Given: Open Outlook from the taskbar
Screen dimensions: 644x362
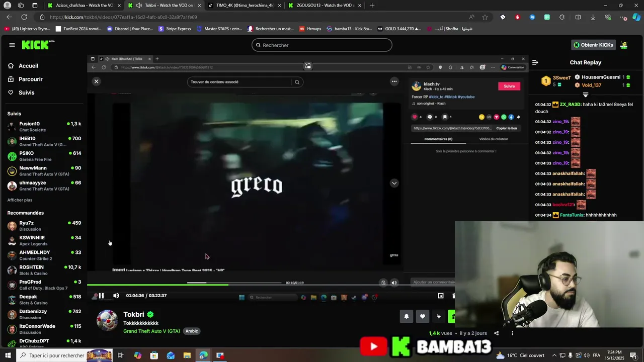Looking at the screenshot, I should pos(171,355).
